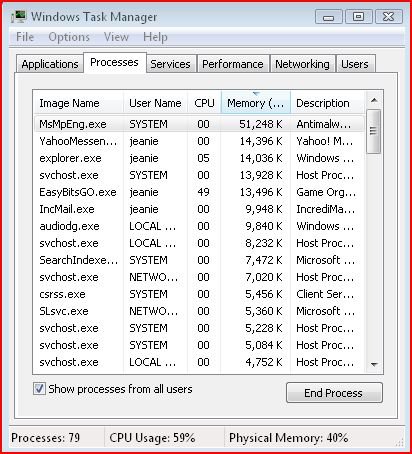Click the scrollbar up arrow
Screen dimensions: 412x454
click(374, 100)
